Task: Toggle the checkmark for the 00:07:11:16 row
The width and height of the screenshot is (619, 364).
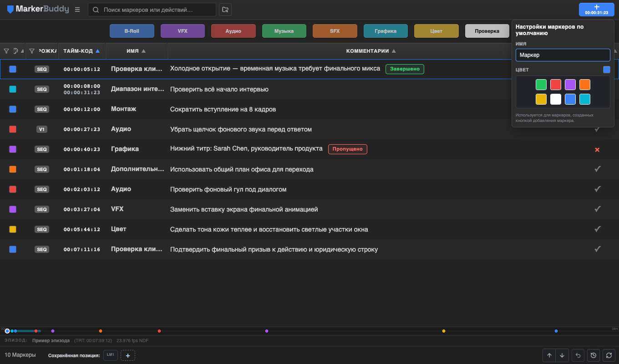Action: click(x=598, y=249)
